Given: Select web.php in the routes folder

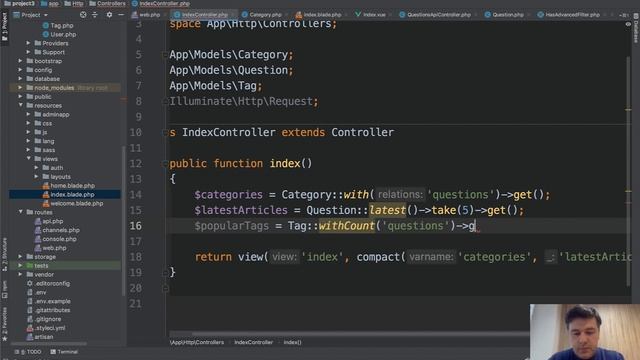Looking at the screenshot, I should (x=51, y=248).
